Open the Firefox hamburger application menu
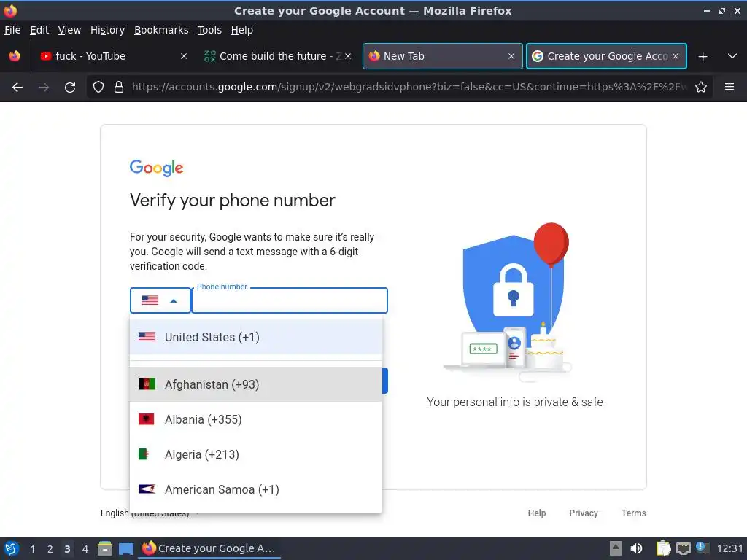This screenshot has height=560, width=747. pos(729,87)
